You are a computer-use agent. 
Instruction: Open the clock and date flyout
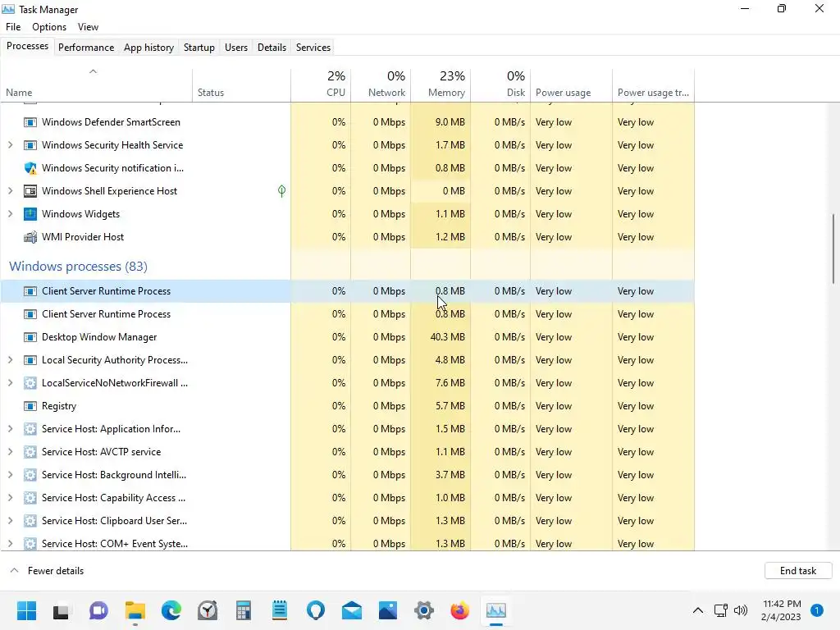tap(782, 610)
